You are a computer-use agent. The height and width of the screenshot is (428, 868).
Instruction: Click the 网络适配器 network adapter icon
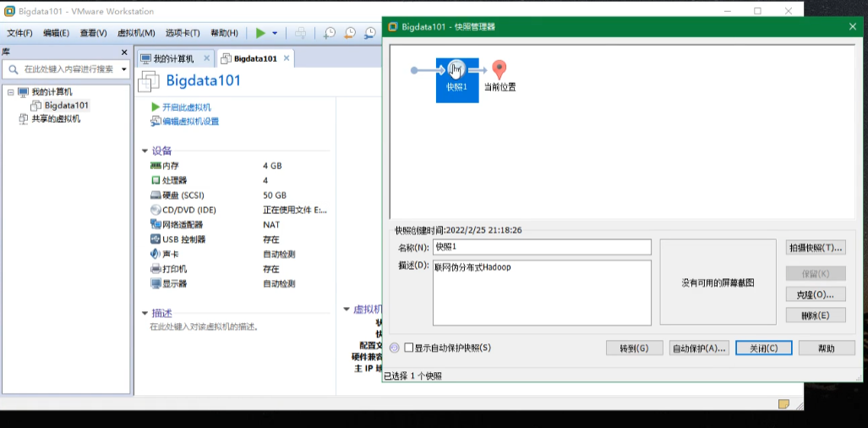click(156, 224)
